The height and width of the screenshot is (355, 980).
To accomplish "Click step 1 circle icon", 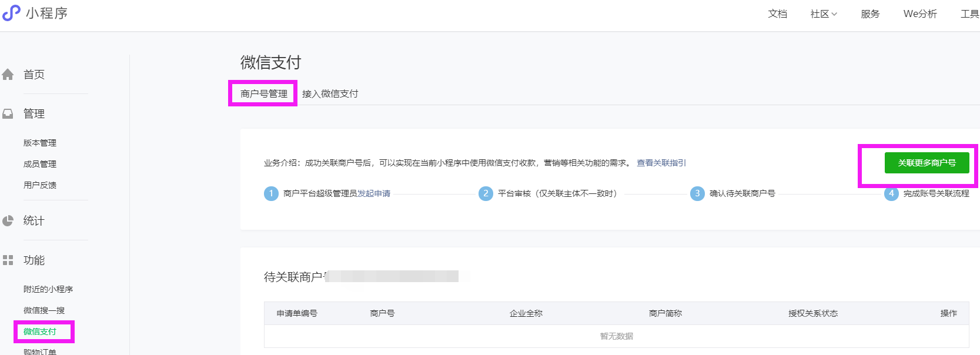I will [x=271, y=193].
